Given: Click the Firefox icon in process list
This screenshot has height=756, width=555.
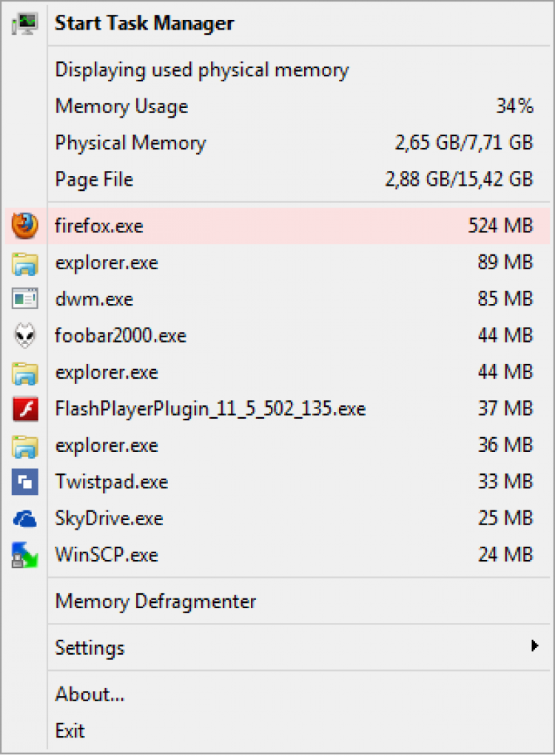Looking at the screenshot, I should click(x=24, y=225).
